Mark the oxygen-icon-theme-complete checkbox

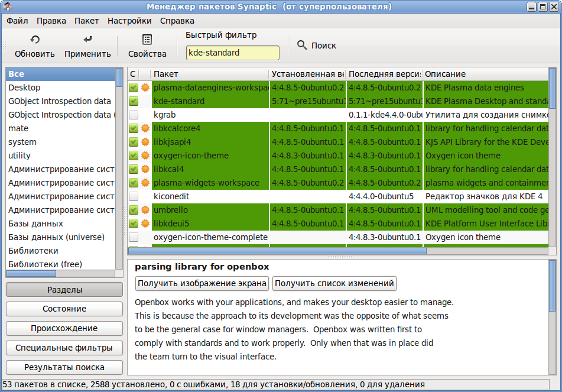coord(134,237)
